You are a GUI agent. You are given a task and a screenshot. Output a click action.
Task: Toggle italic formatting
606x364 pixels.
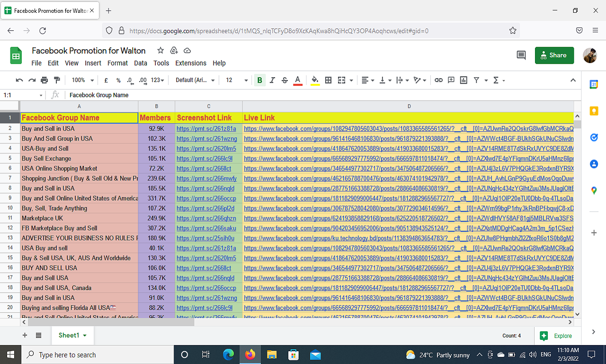[272, 80]
